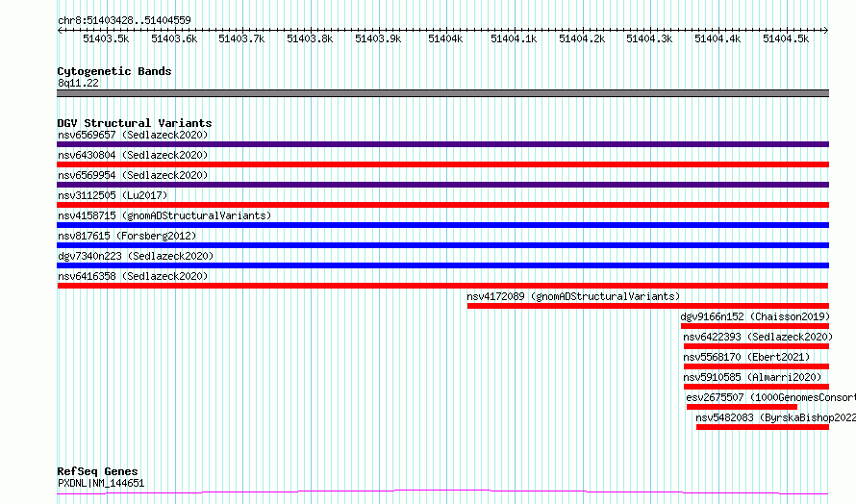Select the red bar for nsv6416358
856x504 pixels.
coord(442,286)
